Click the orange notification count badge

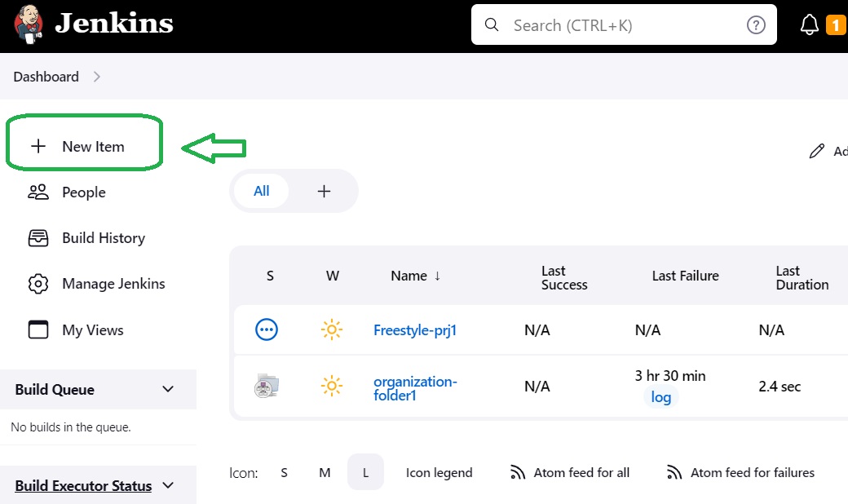(x=836, y=25)
